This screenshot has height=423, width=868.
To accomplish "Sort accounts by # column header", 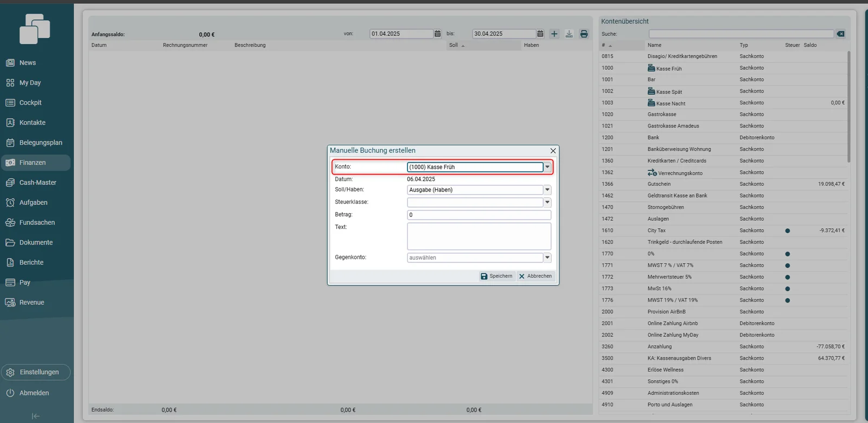I will [x=622, y=45].
